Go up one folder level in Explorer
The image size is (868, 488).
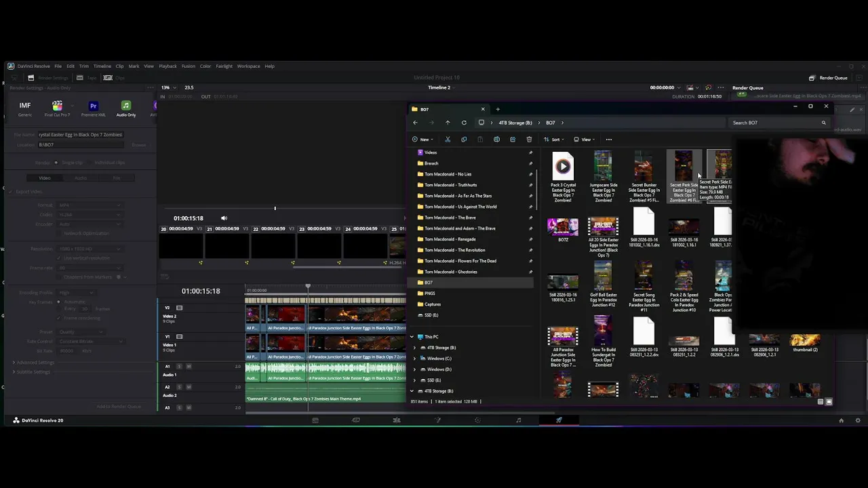(448, 123)
